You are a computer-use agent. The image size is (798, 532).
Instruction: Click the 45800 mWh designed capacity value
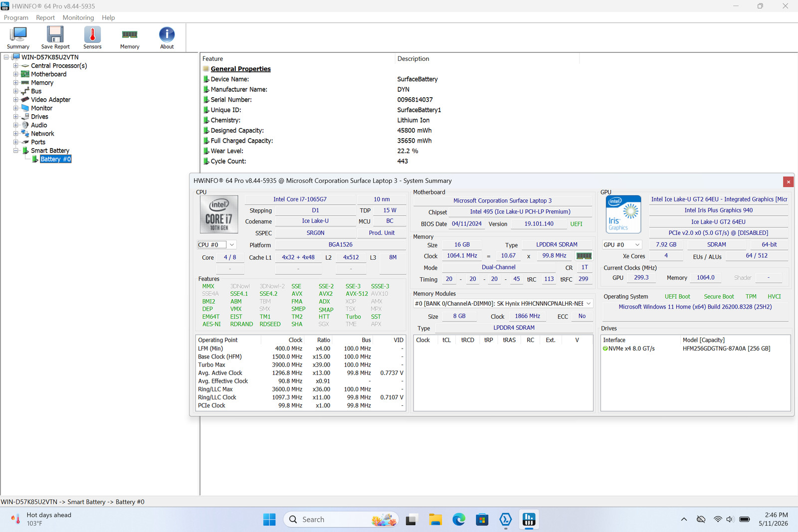414,131
